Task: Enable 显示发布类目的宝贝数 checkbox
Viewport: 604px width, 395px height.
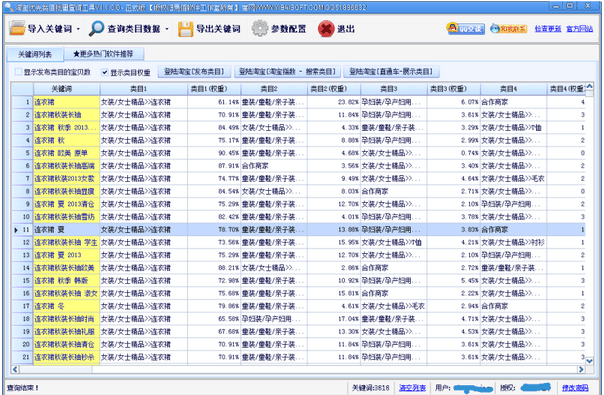Action: [x=18, y=72]
